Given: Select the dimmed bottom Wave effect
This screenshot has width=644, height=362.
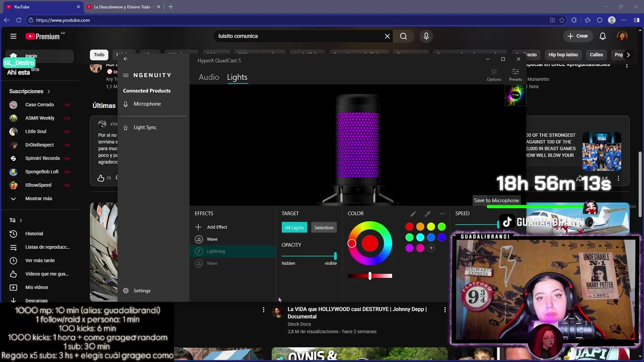Looking at the screenshot, I should point(232,263).
